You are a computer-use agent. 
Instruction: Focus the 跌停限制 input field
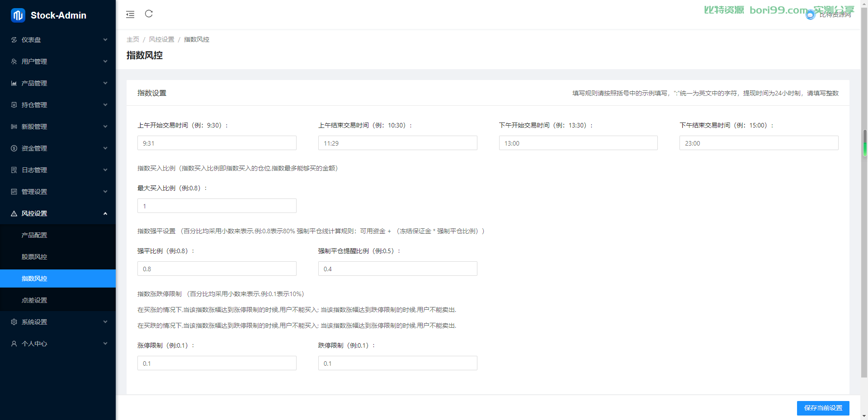[398, 363]
